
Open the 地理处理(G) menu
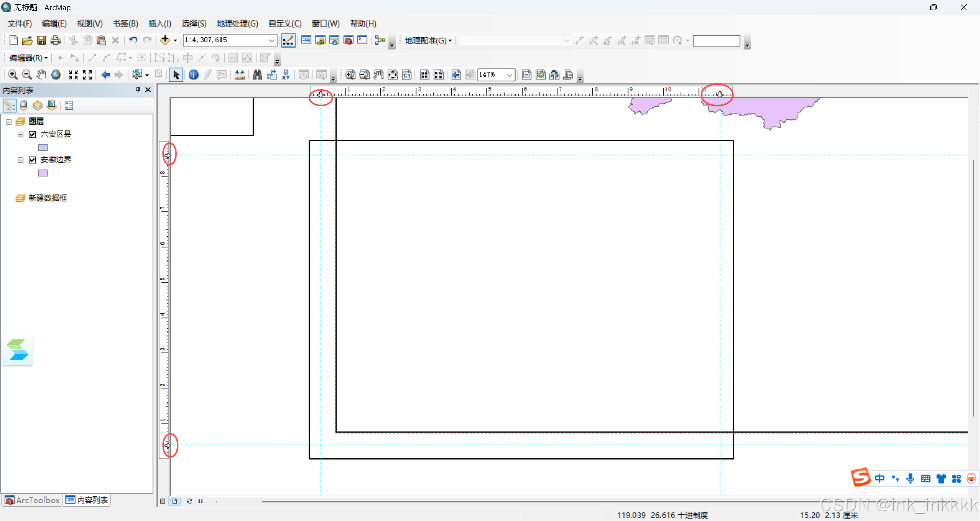(237, 23)
